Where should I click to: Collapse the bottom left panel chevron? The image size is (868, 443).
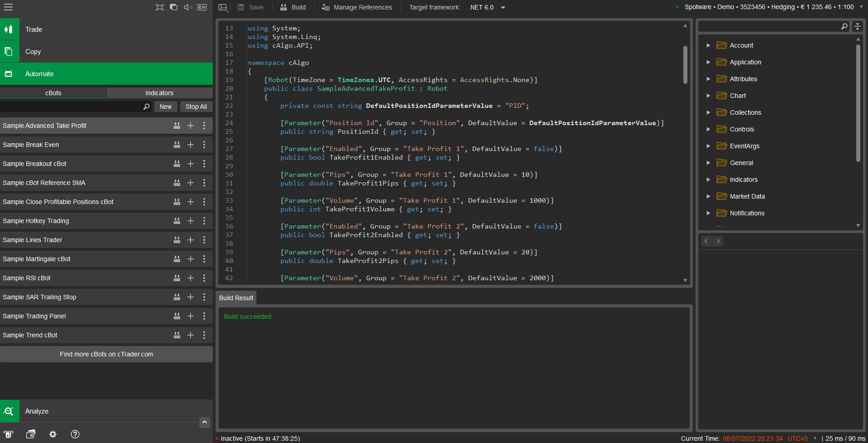(205, 422)
